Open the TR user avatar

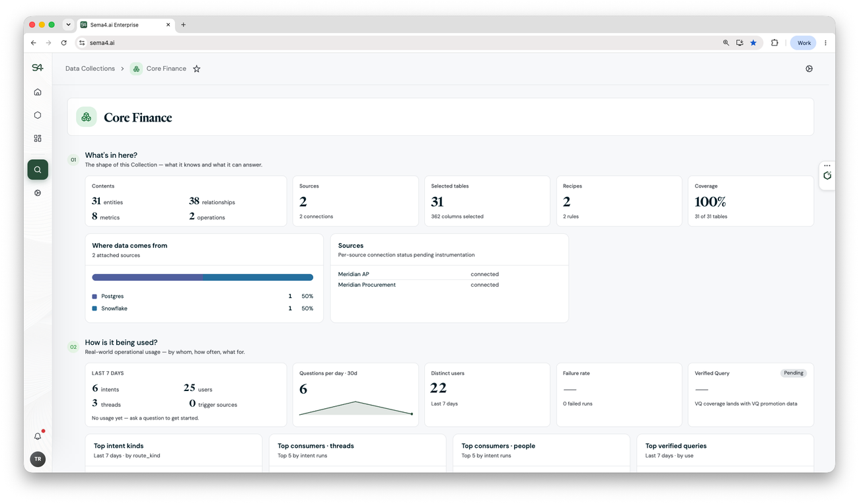click(38, 459)
